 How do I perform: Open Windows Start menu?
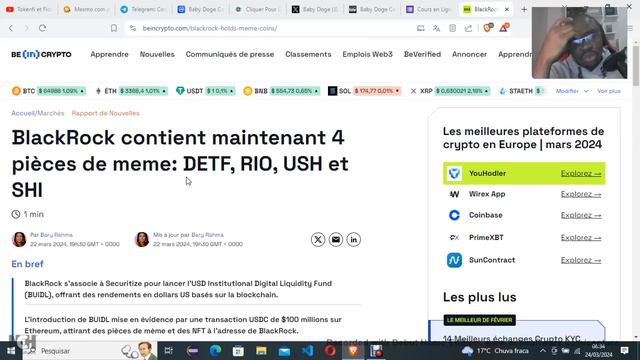pyautogui.click(x=11, y=351)
